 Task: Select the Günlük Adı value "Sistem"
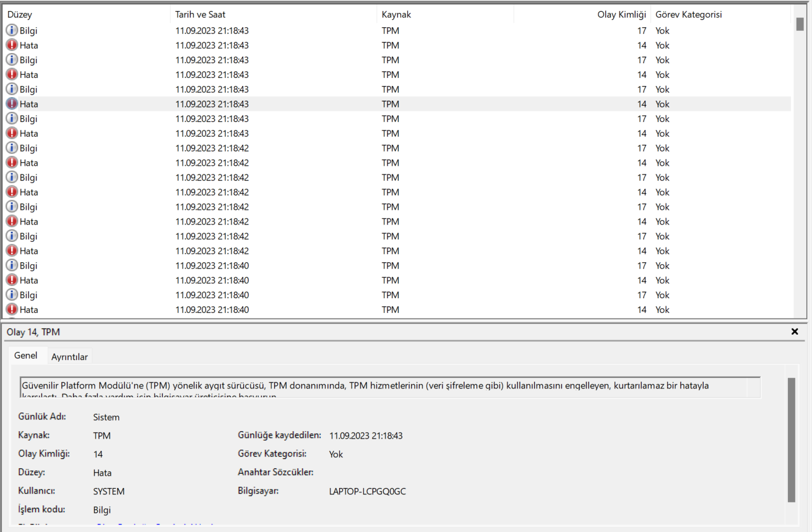106,418
